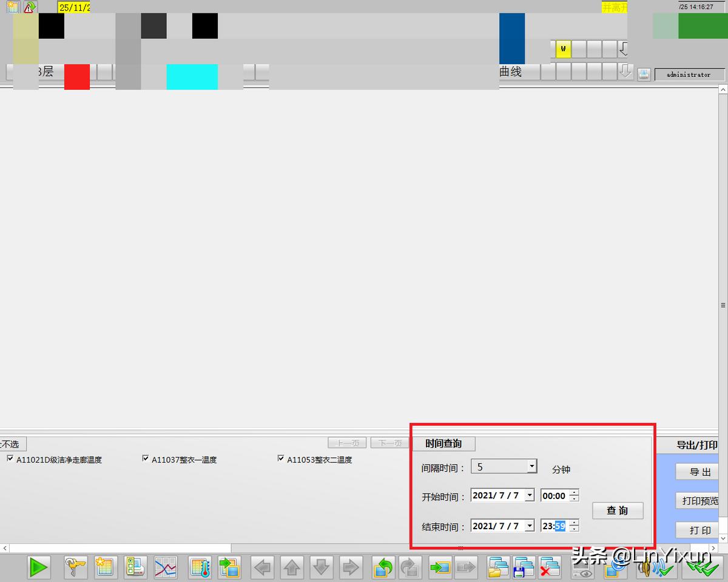The height and width of the screenshot is (582, 728).
Task: Click the 分钟 minutes label
Action: [561, 469]
